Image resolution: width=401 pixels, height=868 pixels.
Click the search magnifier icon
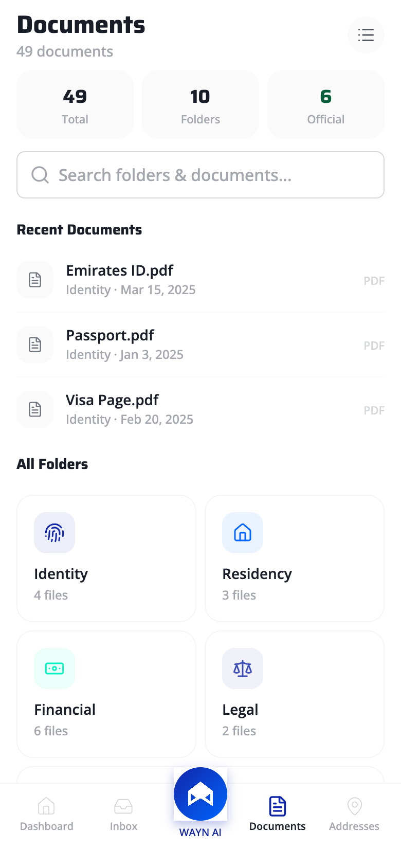(x=40, y=175)
